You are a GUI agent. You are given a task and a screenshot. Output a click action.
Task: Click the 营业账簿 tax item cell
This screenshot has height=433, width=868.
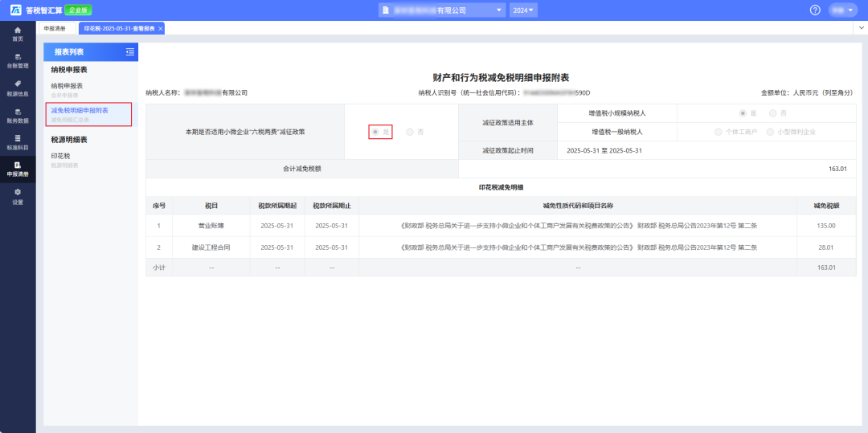211,226
